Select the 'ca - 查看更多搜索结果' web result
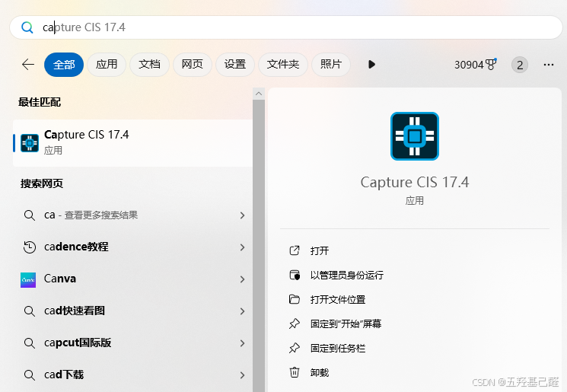The image size is (567, 392). coord(132,215)
